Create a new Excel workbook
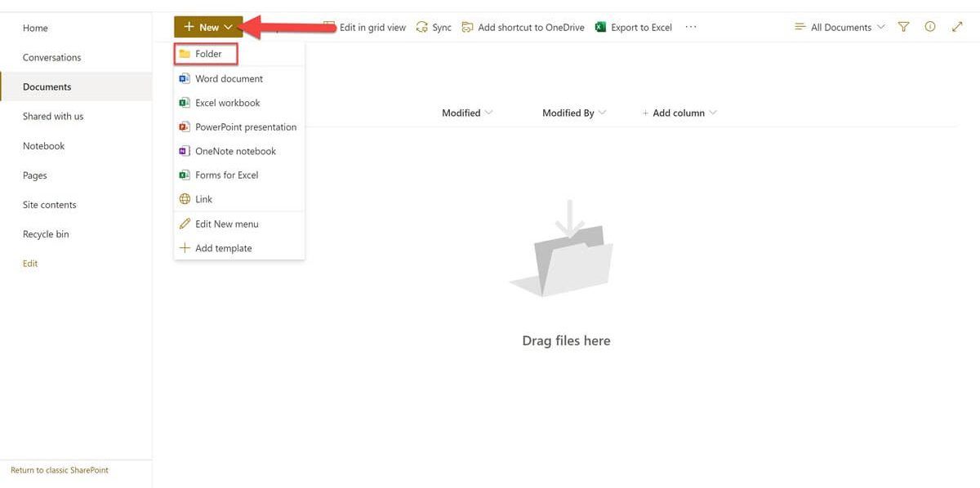This screenshot has width=980, height=488. 226,102
